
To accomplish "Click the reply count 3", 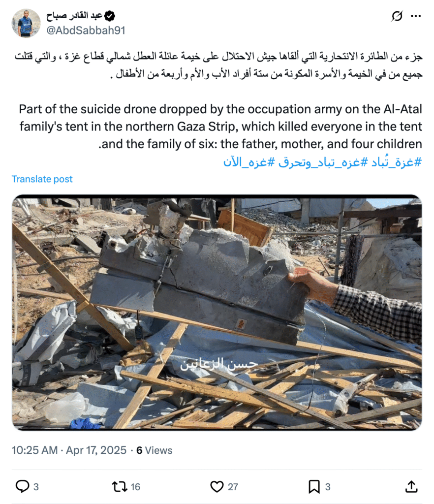I will click(36, 487).
